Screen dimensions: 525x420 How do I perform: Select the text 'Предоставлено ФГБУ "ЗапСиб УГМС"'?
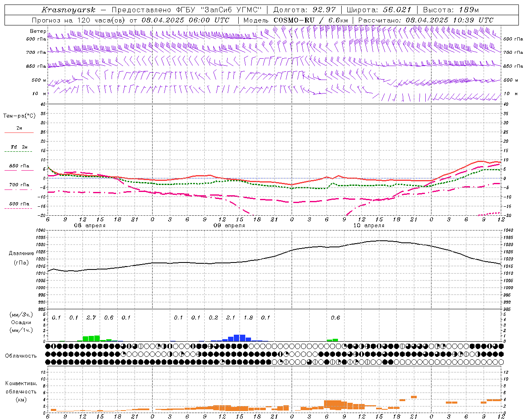pyautogui.click(x=187, y=10)
